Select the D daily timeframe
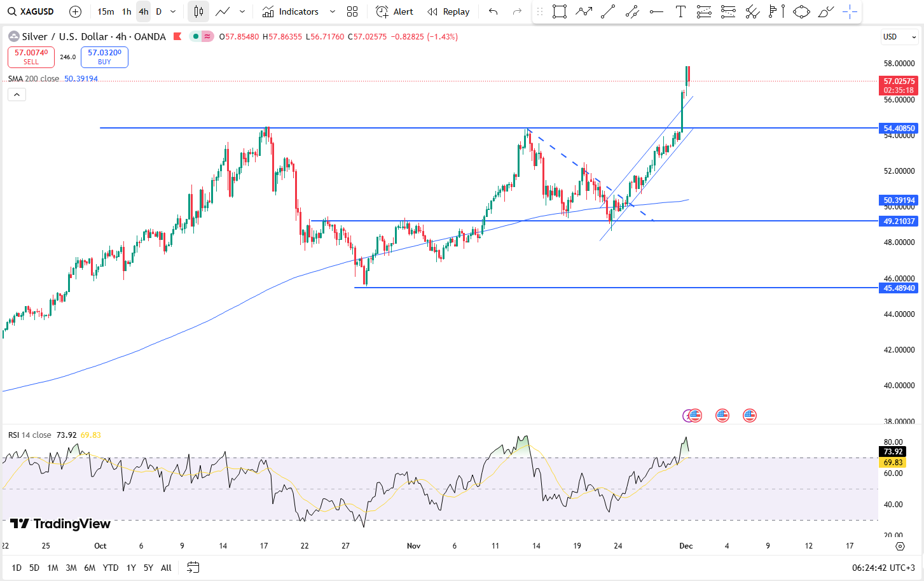This screenshot has width=924, height=581. coord(159,11)
